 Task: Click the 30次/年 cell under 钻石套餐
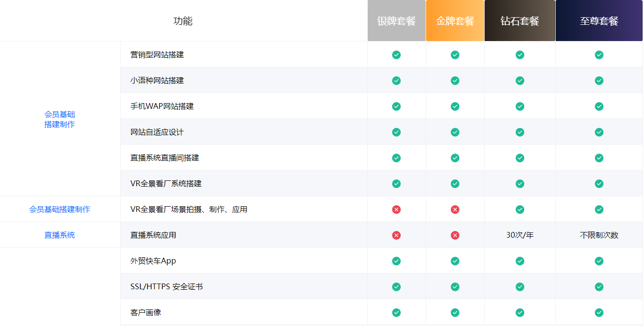(x=520, y=235)
